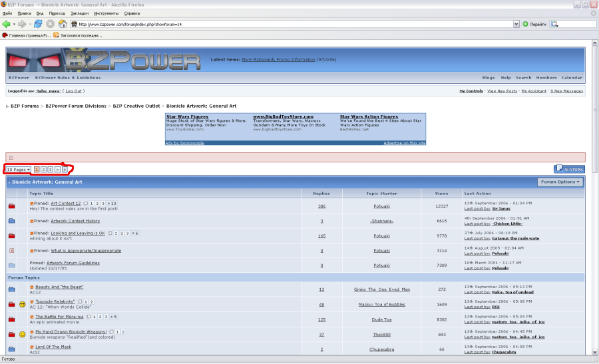The width and height of the screenshot is (599, 364).
Task: Click smiley icon beside Bionicle Relativity topic
Action: pyautogui.click(x=23, y=304)
